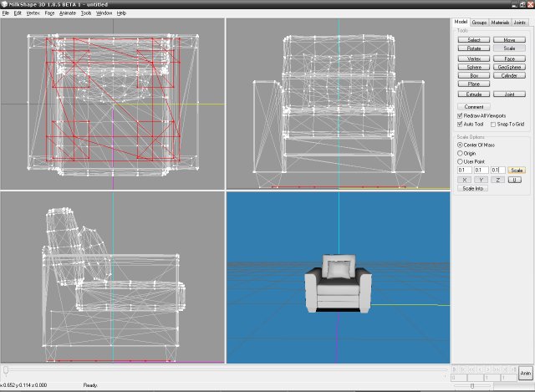The height and width of the screenshot is (392, 535).
Task: Switch to the Groups tab
Action: [480, 22]
